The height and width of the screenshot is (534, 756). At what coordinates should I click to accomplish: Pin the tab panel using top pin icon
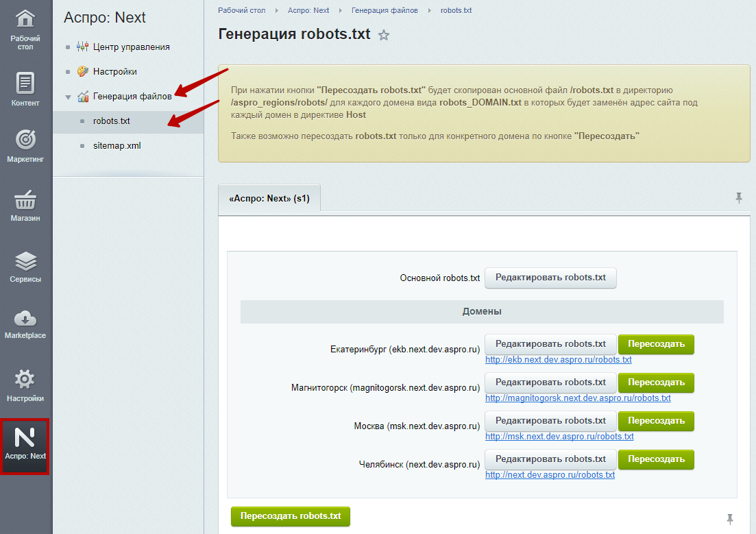click(739, 198)
